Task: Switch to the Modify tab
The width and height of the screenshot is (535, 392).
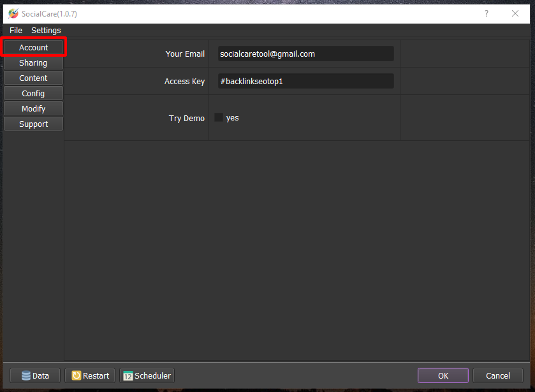Action: pyautogui.click(x=33, y=109)
